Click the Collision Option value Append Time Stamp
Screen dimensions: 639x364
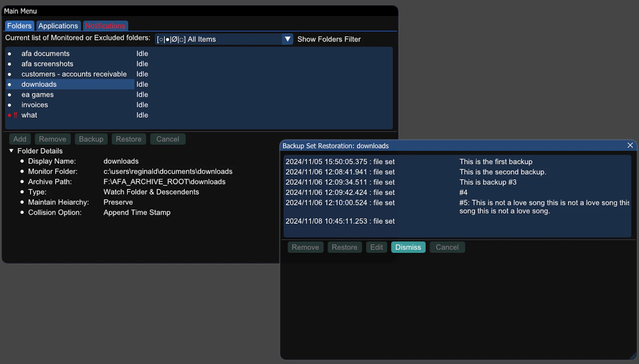pyautogui.click(x=137, y=212)
